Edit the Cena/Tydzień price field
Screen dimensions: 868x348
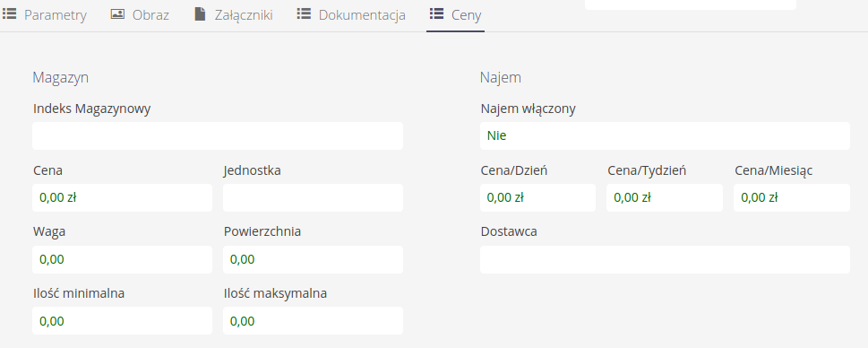click(x=665, y=198)
